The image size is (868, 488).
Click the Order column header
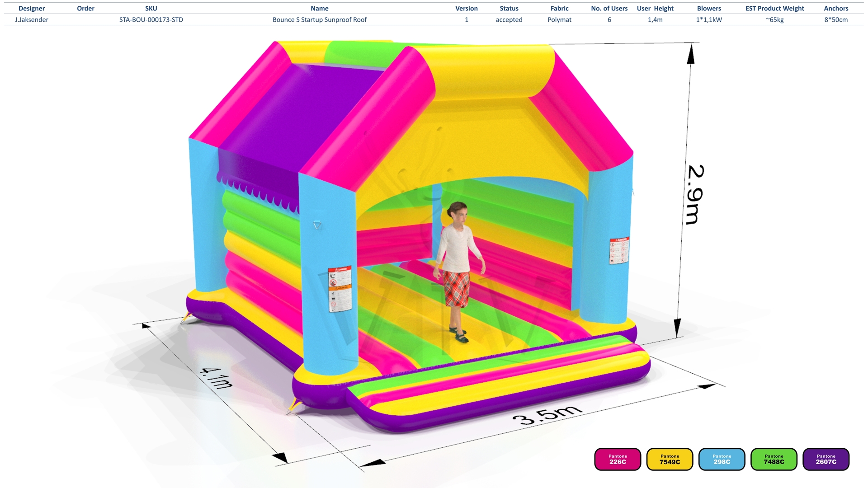coord(85,8)
